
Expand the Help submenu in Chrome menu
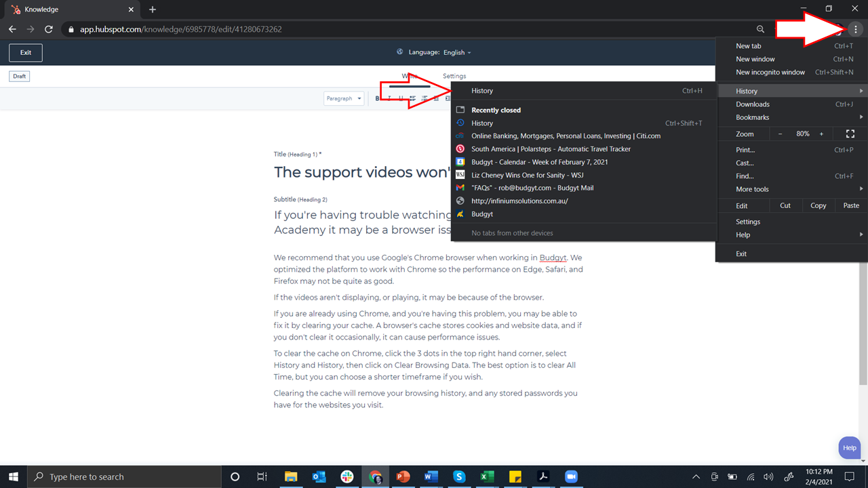791,235
